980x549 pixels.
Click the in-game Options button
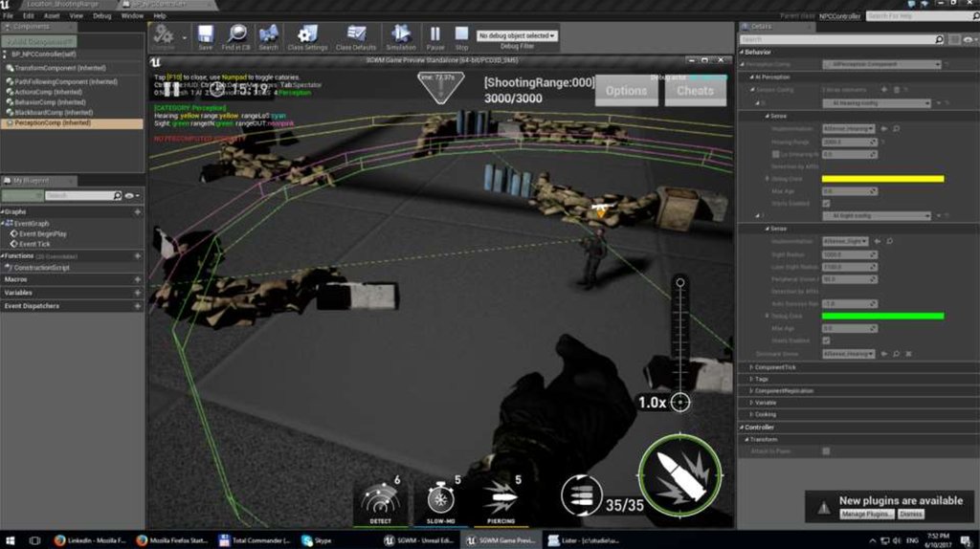click(627, 91)
